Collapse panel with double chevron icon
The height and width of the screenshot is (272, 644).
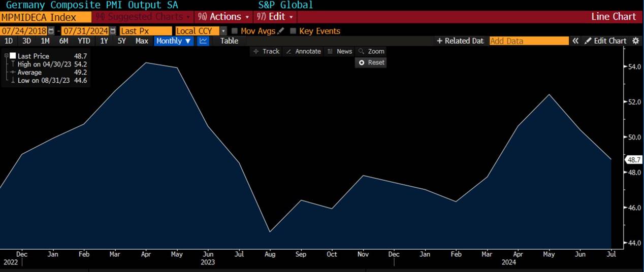[x=575, y=41]
